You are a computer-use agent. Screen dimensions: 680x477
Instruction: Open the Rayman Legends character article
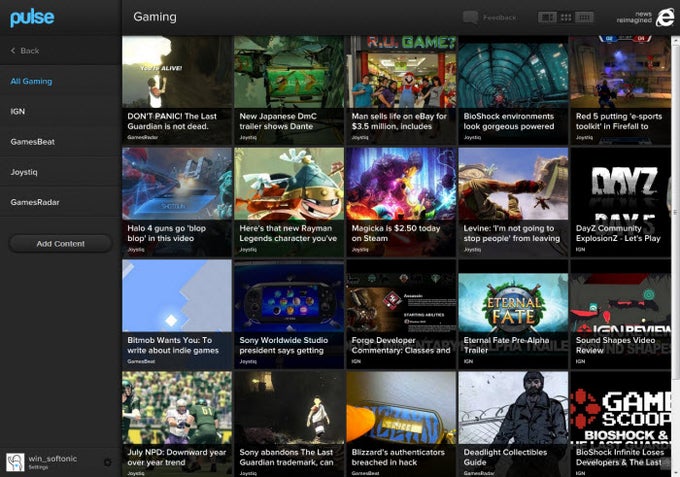pos(289,202)
